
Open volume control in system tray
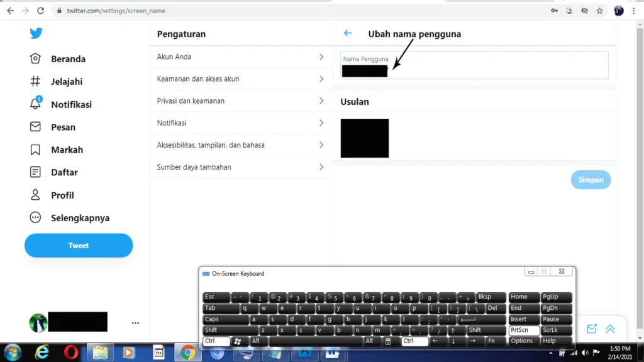(x=585, y=353)
